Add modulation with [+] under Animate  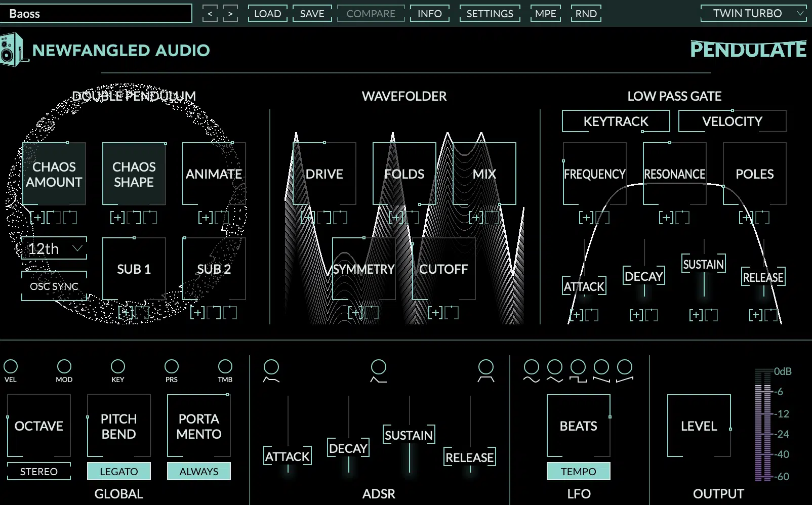click(x=205, y=218)
